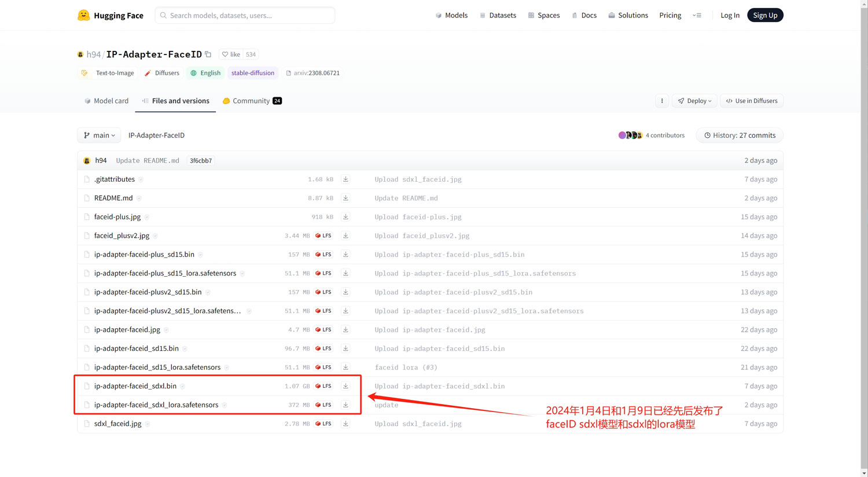
Task: Click the Diffusers library tag
Action: coord(161,73)
